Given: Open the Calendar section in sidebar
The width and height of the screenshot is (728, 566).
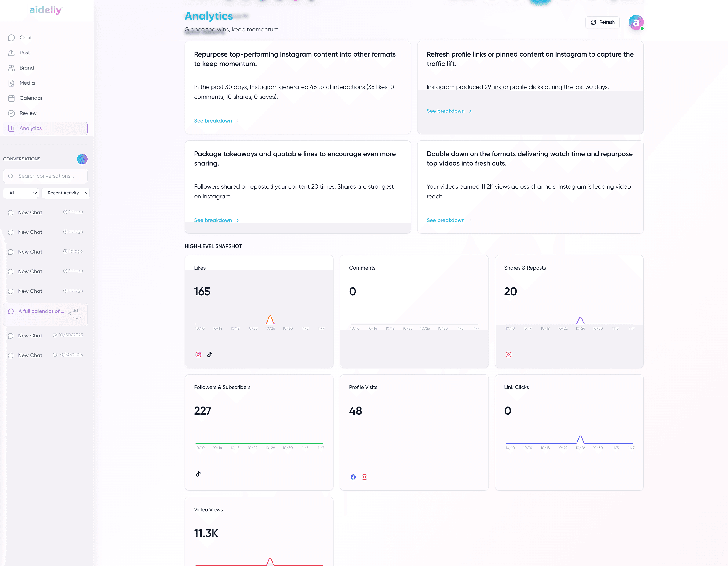Looking at the screenshot, I should point(31,98).
